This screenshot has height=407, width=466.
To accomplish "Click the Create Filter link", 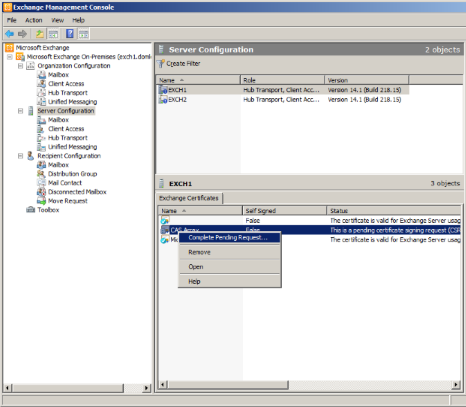I will click(x=183, y=63).
